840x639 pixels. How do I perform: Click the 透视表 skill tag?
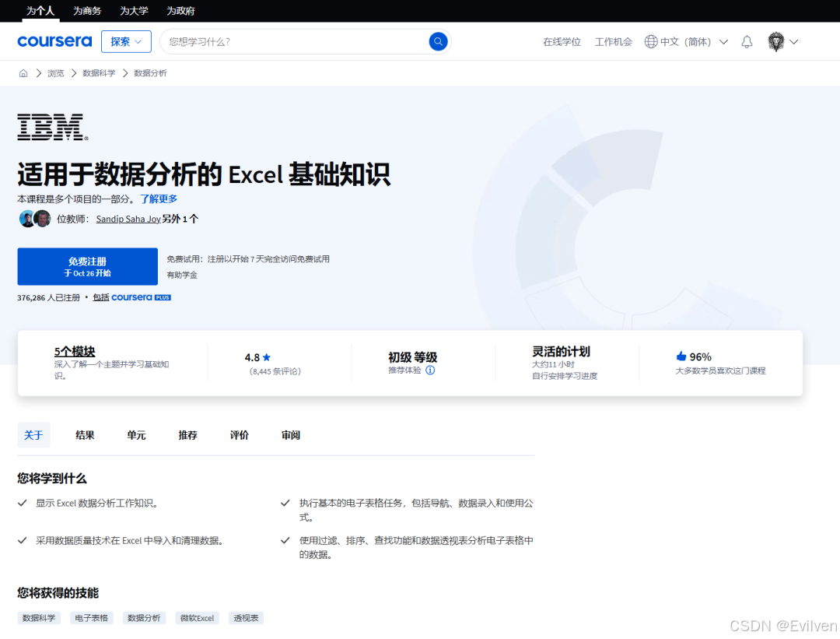click(246, 618)
